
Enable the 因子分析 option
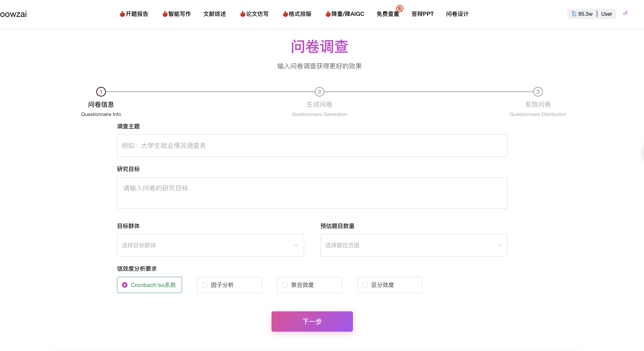[205, 285]
